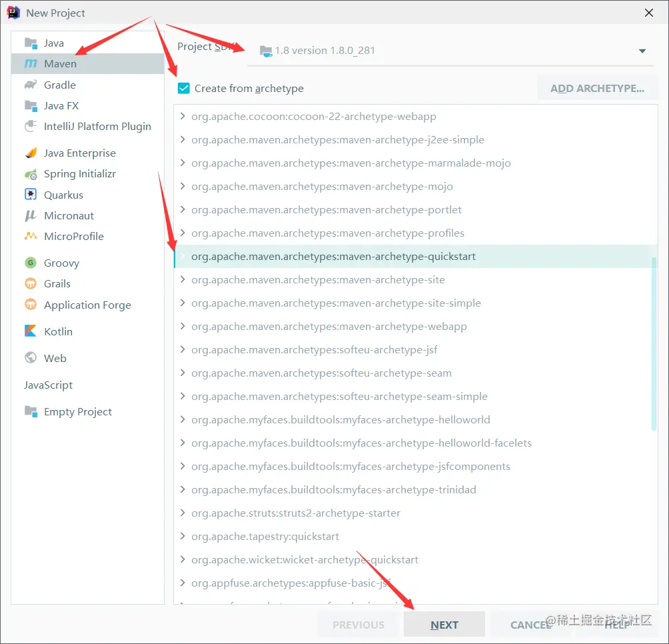Expand maven-archetype-portlet node
Screen dimensions: 669x644
point(183,209)
